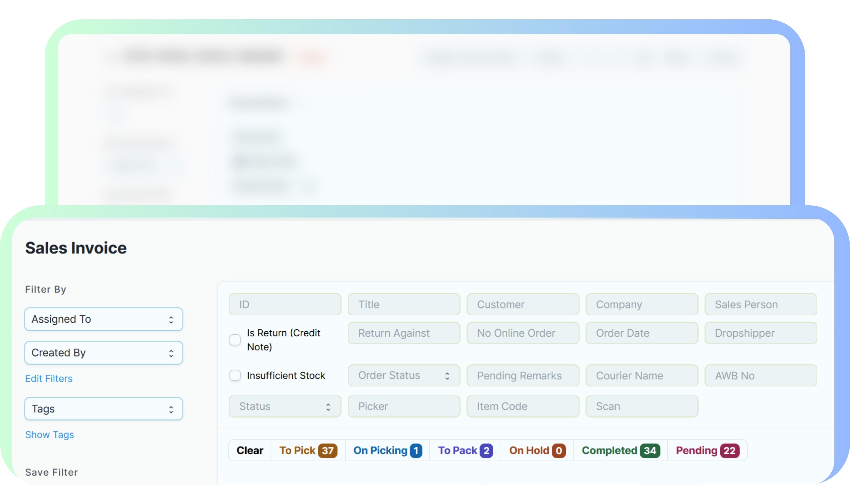
Task: Click the Edit Filters link
Action: 49,379
